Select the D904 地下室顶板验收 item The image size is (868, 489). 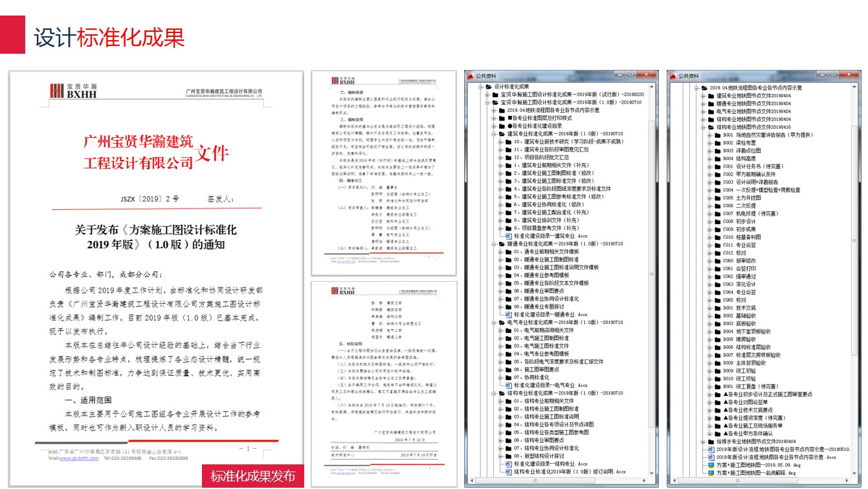click(x=747, y=331)
